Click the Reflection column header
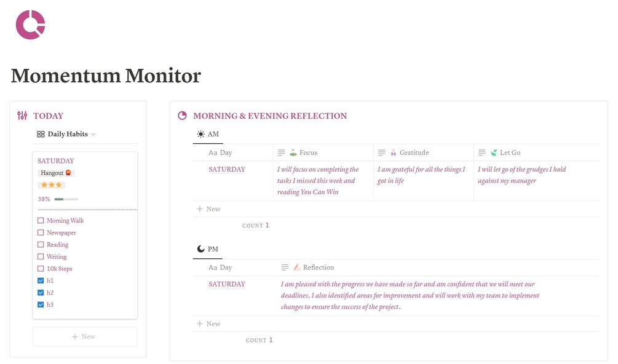The image size is (618, 364). pos(318,267)
